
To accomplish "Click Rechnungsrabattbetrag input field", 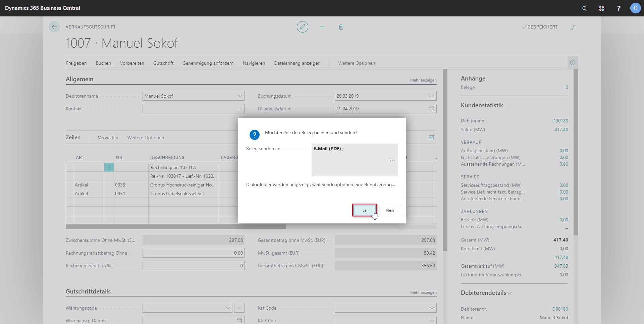I will [x=194, y=253].
